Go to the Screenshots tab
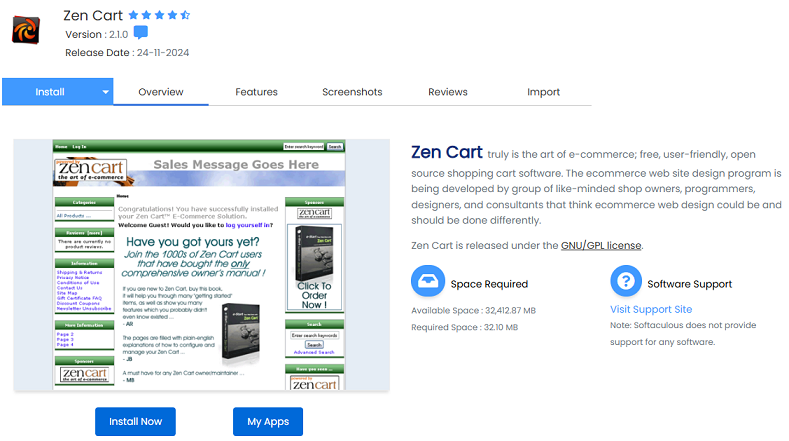 [x=352, y=92]
